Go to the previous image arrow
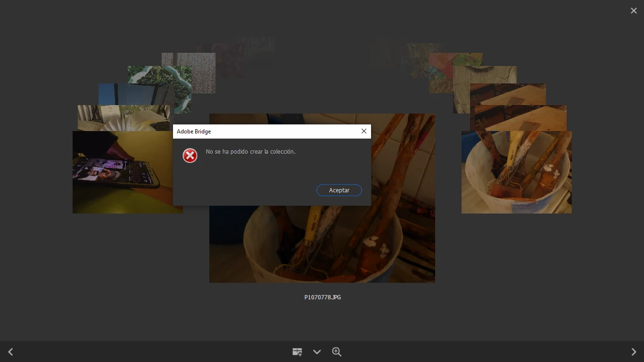 [10, 352]
